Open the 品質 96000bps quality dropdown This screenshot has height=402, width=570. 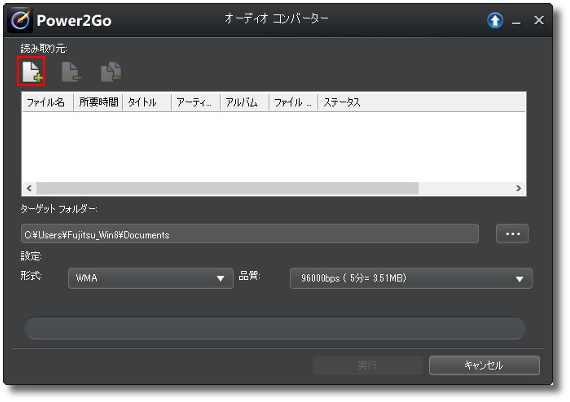411,278
